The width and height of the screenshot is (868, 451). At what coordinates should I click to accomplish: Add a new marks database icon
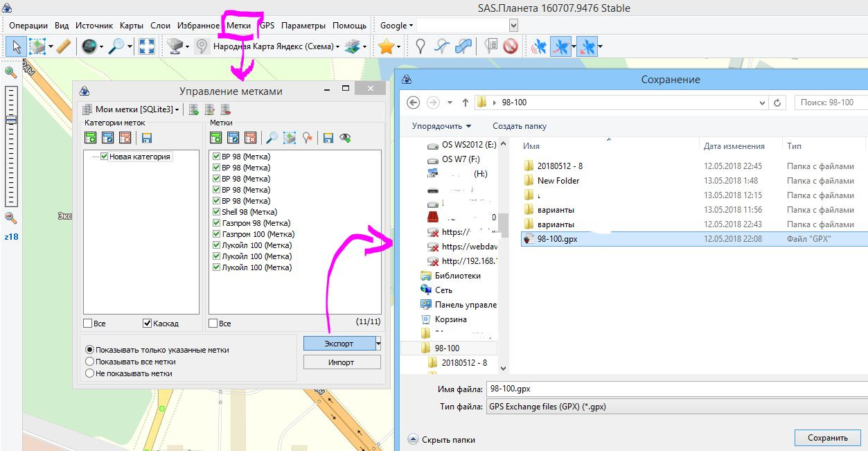click(x=194, y=109)
